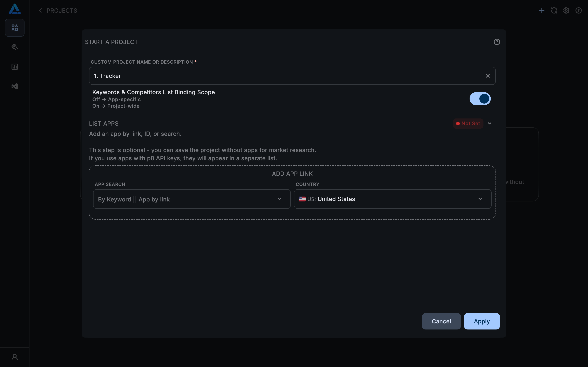588x367 pixels.
Task: Collapse the List Apps section chevron
Action: coord(490,124)
